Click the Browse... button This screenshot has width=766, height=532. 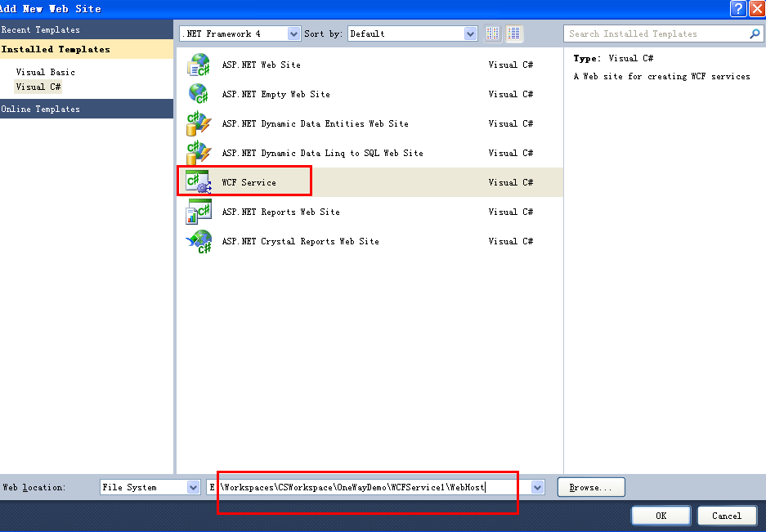tap(590, 487)
